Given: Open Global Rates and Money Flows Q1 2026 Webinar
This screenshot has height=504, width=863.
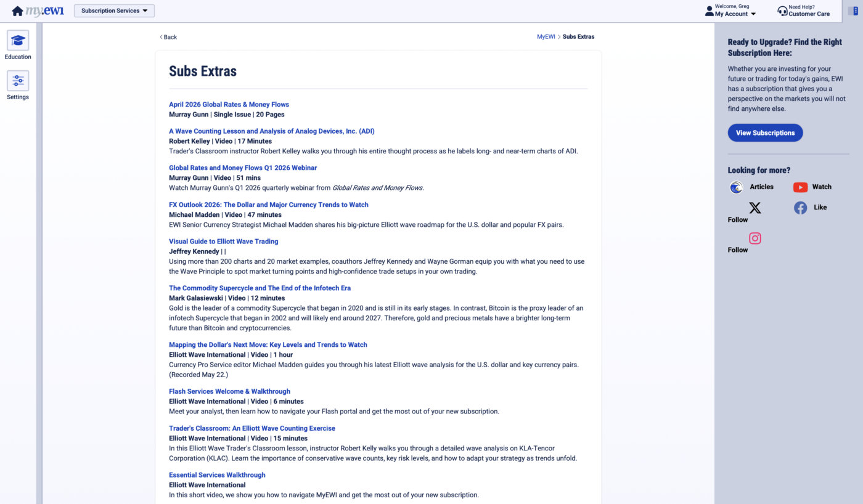Looking at the screenshot, I should pyautogui.click(x=243, y=168).
